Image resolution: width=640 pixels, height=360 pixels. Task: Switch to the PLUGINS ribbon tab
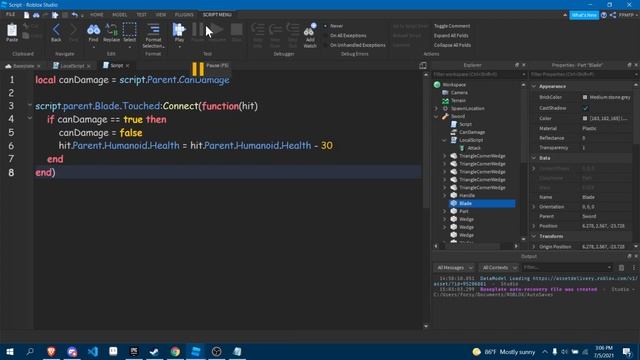tap(184, 15)
